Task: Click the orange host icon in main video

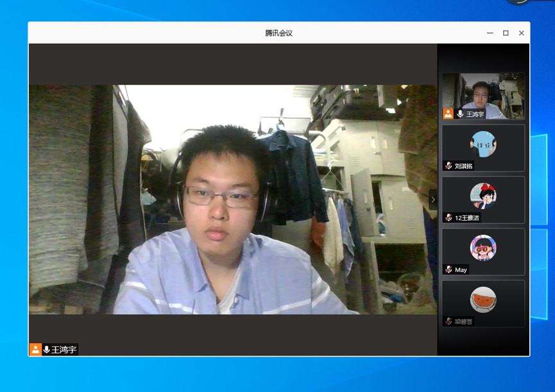Action: pos(35,350)
